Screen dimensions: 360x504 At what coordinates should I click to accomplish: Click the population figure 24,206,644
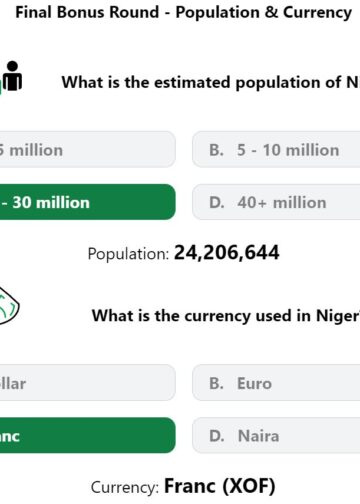[x=226, y=253]
